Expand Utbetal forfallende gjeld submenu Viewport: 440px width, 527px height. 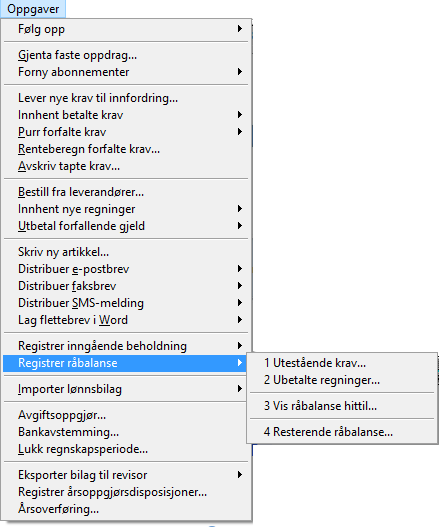(126, 226)
